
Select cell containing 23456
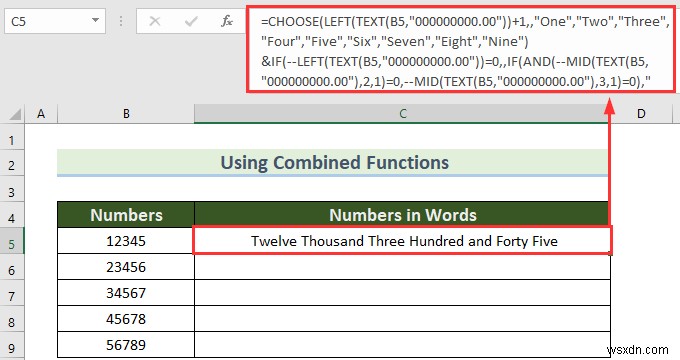126,267
